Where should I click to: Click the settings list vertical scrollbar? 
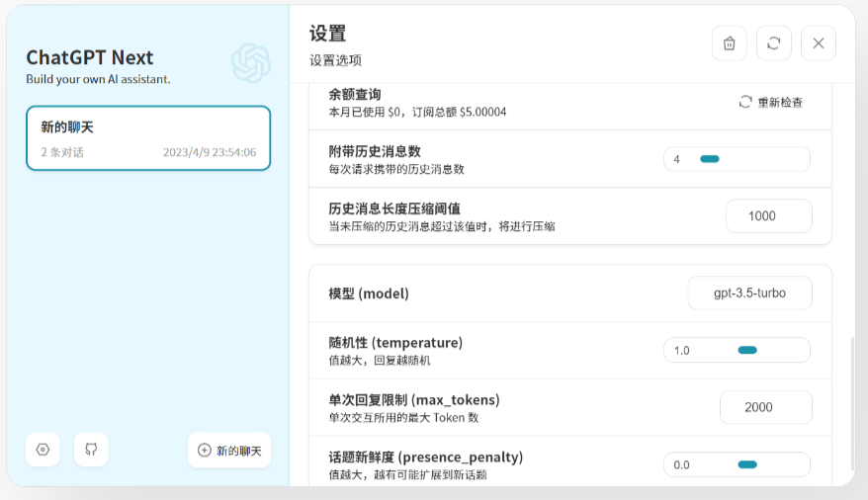pyautogui.click(x=851, y=410)
